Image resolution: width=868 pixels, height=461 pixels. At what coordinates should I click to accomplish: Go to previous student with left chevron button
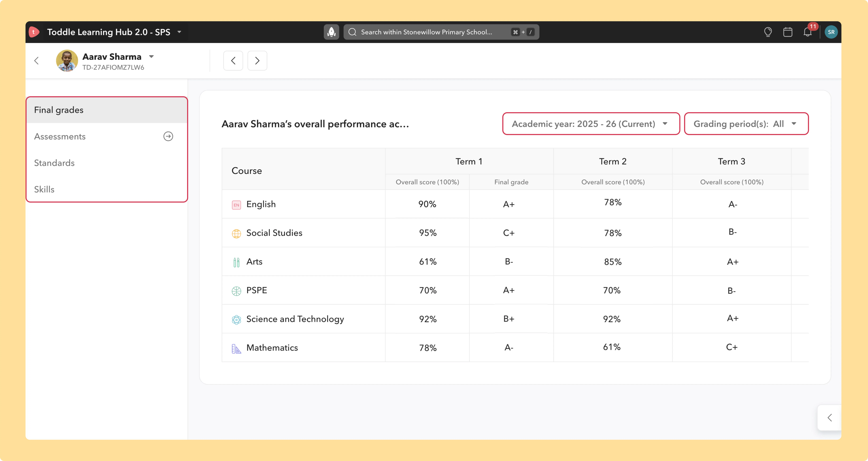click(233, 61)
